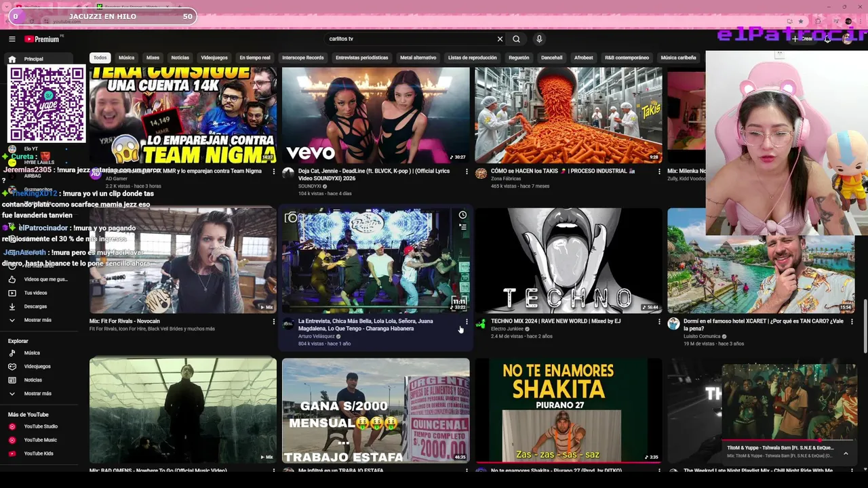Screen dimensions: 868x488
Task: Start voice search with the microphone
Action: point(539,39)
